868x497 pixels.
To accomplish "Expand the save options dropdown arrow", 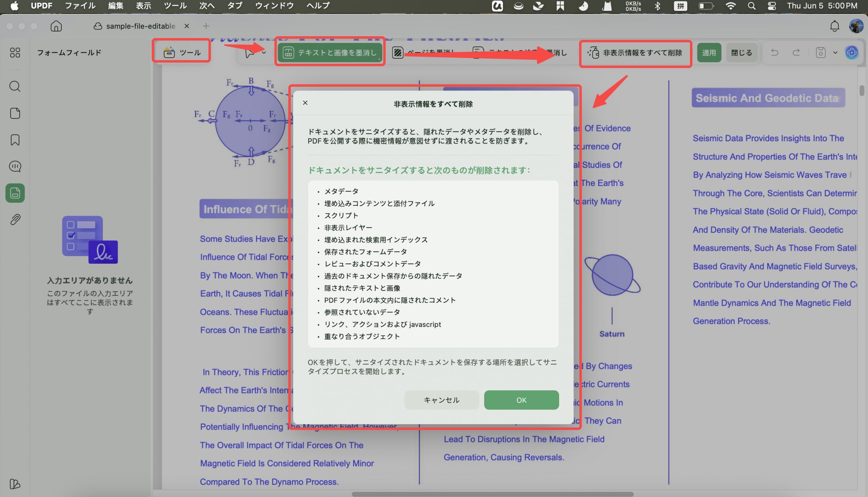I will pyautogui.click(x=835, y=53).
